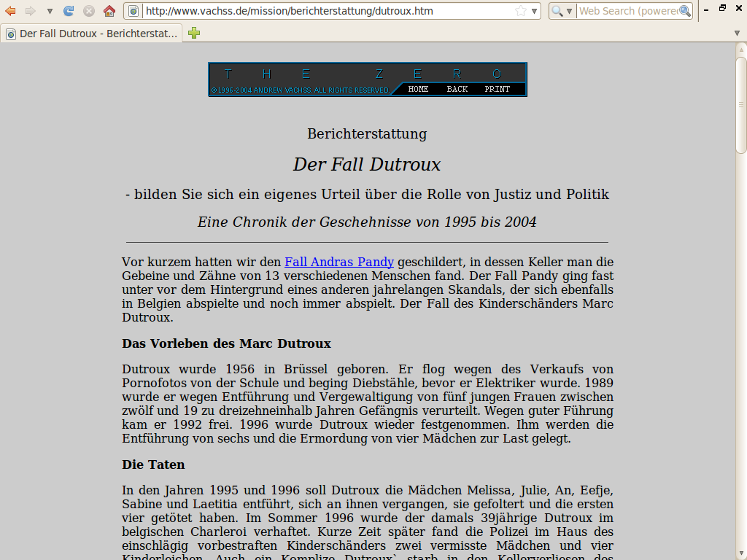Image resolution: width=747 pixels, height=560 pixels.
Task: Click the site identity icon in the address bar
Action: 134,11
